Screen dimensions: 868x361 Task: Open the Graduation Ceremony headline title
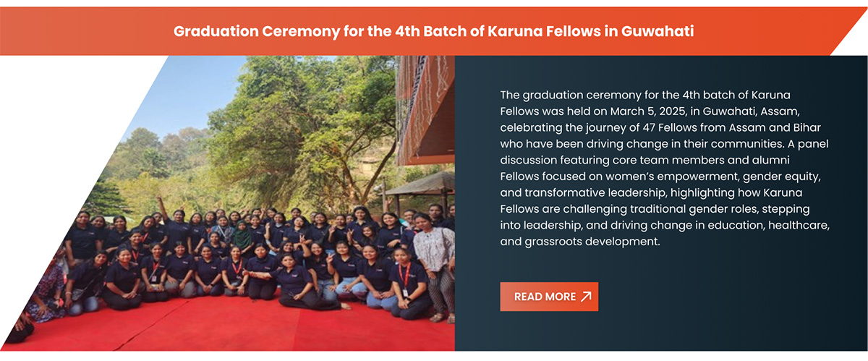click(434, 32)
